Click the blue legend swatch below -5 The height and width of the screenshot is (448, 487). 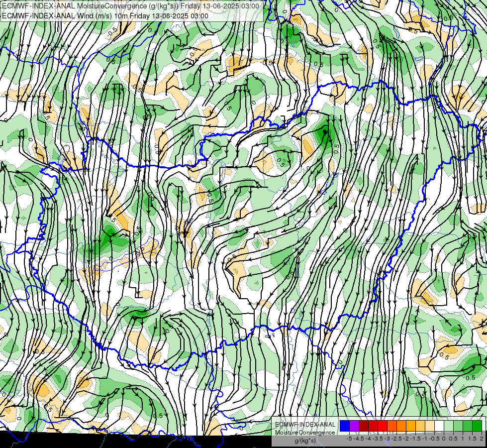pos(345,426)
